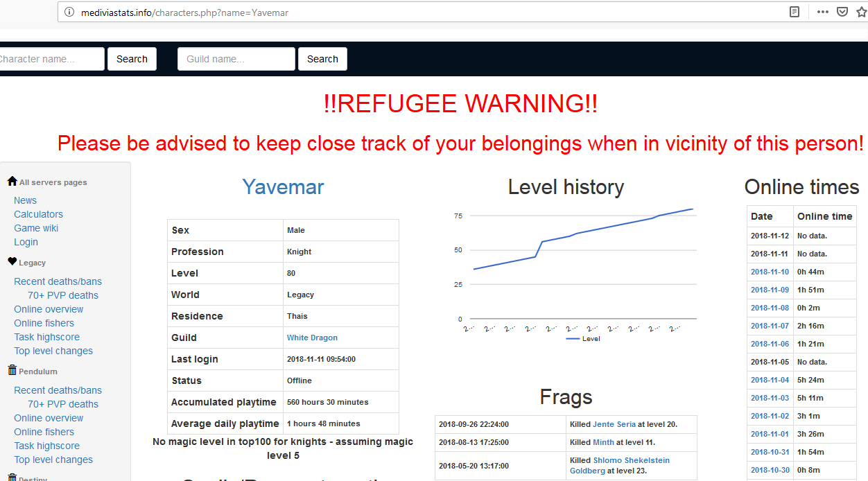The width and height of the screenshot is (868, 481).
Task: Click the heart icon beside Legacy
Action: point(12,261)
